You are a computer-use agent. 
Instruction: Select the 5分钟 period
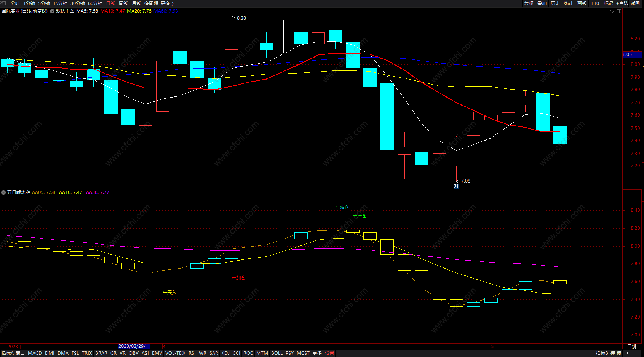(x=44, y=3)
